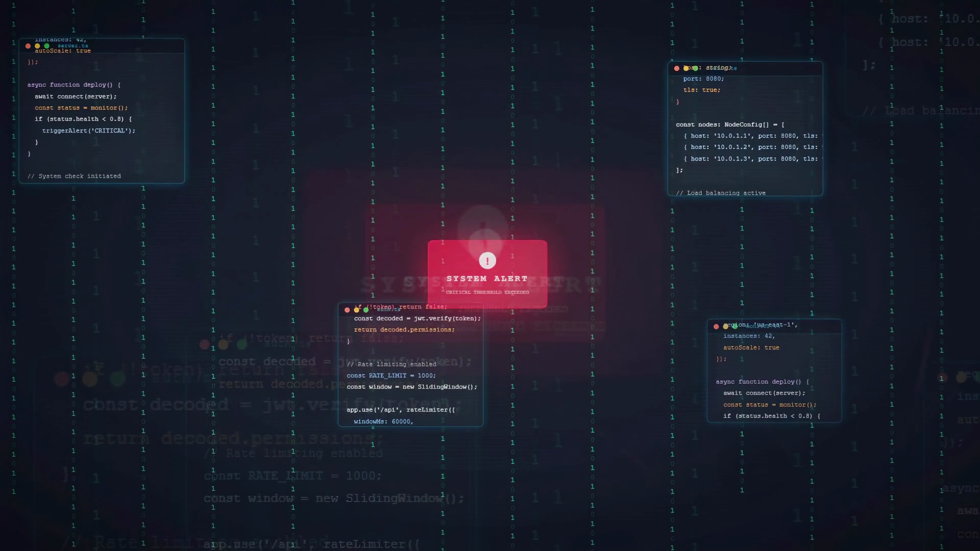Click the app.use('/api', rateLimiter line in foreground window
This screenshot has height=551, width=980.
401,410
